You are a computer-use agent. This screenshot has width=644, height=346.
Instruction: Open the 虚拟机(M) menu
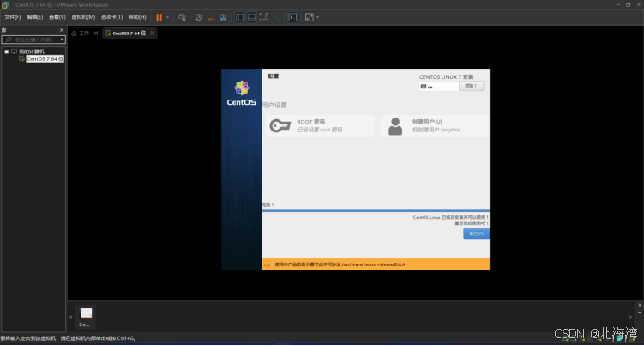pos(83,17)
